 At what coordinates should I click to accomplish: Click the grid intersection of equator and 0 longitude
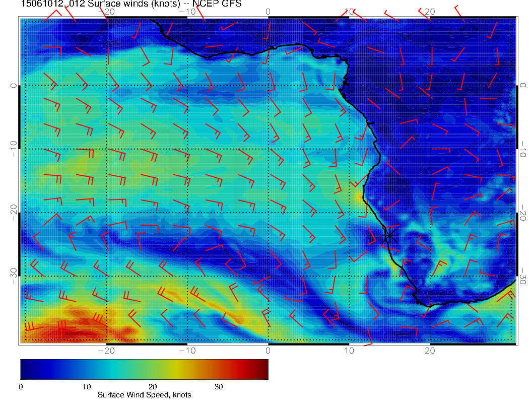click(268, 86)
